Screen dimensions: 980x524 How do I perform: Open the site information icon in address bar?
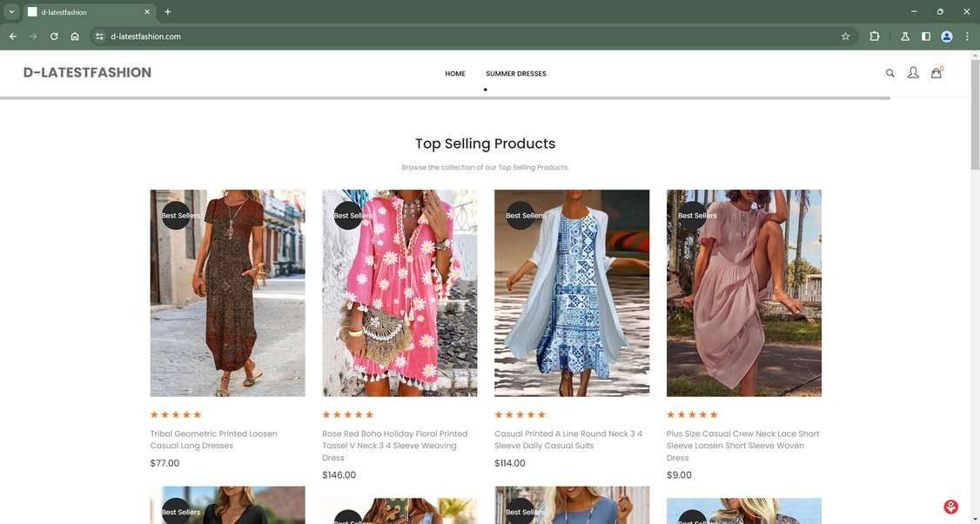[x=98, y=37]
